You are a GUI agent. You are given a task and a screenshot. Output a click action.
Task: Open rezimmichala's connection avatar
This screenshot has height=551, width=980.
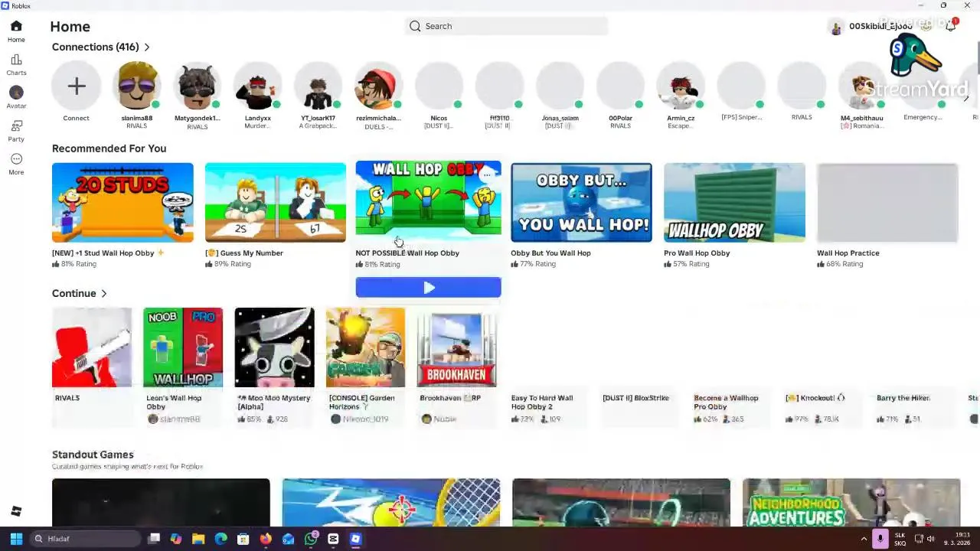click(378, 86)
